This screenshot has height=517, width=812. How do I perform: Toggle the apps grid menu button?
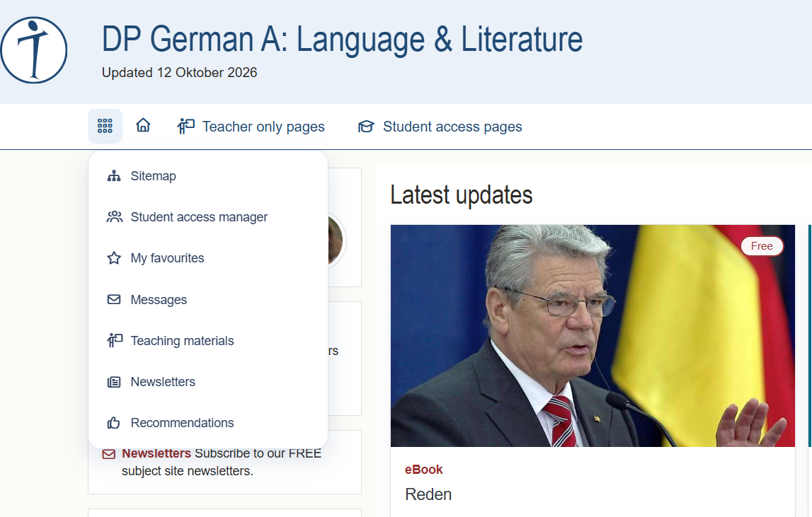(x=105, y=127)
